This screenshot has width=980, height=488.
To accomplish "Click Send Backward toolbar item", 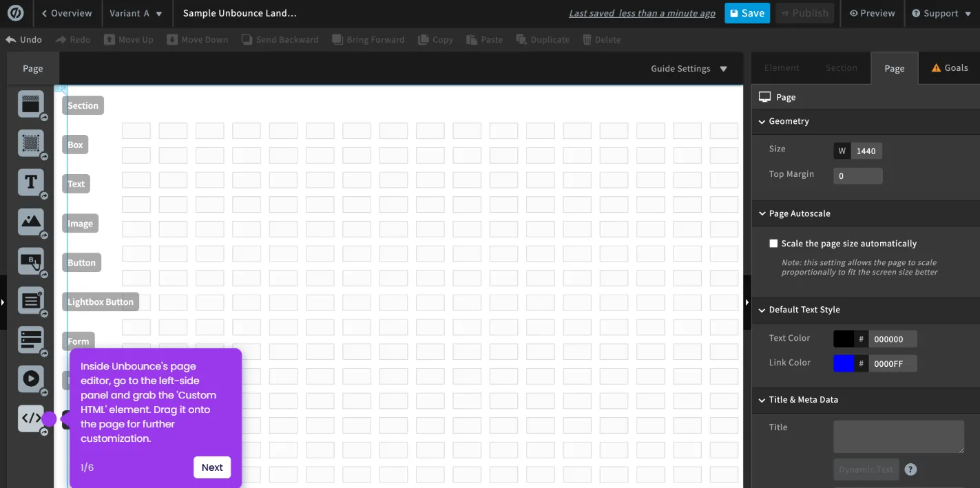I will [x=280, y=39].
